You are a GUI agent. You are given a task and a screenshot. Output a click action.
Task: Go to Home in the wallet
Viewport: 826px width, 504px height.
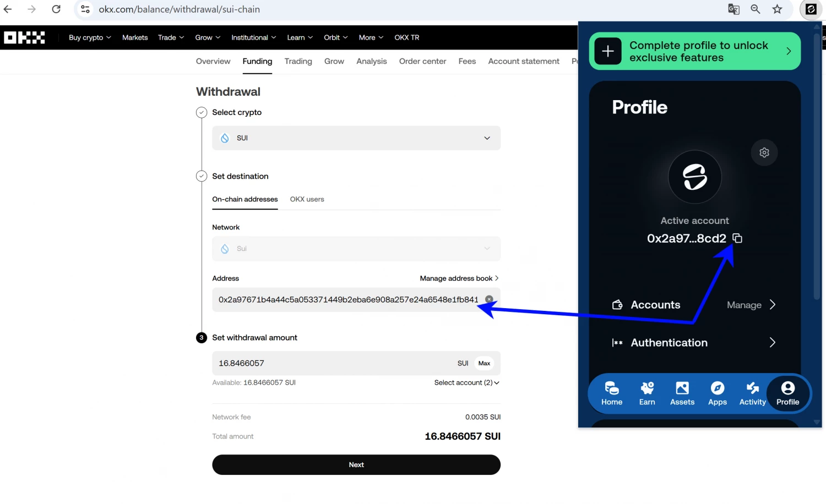(612, 393)
